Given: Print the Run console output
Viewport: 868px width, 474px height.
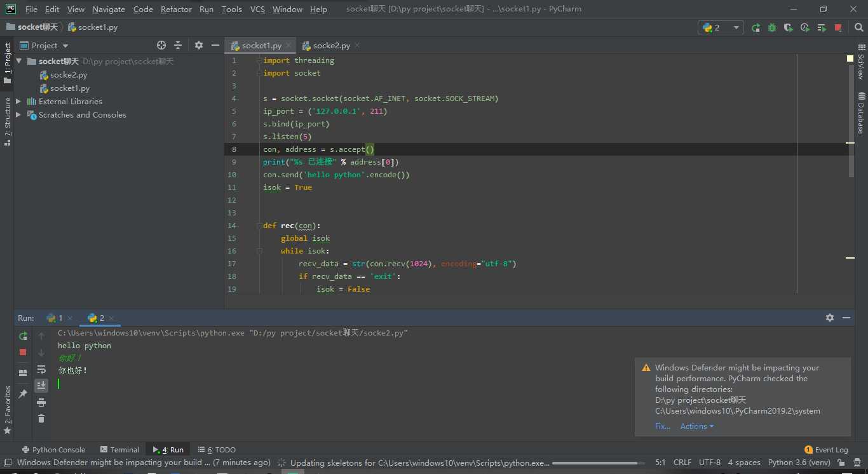Looking at the screenshot, I should 41,402.
